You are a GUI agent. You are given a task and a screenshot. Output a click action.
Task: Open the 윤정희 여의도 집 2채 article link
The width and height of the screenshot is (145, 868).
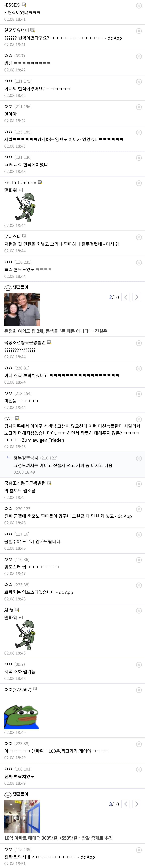[x=55, y=331]
